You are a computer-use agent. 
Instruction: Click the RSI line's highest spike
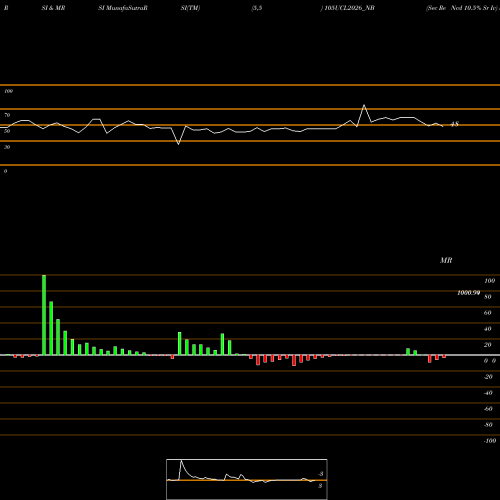(364, 106)
